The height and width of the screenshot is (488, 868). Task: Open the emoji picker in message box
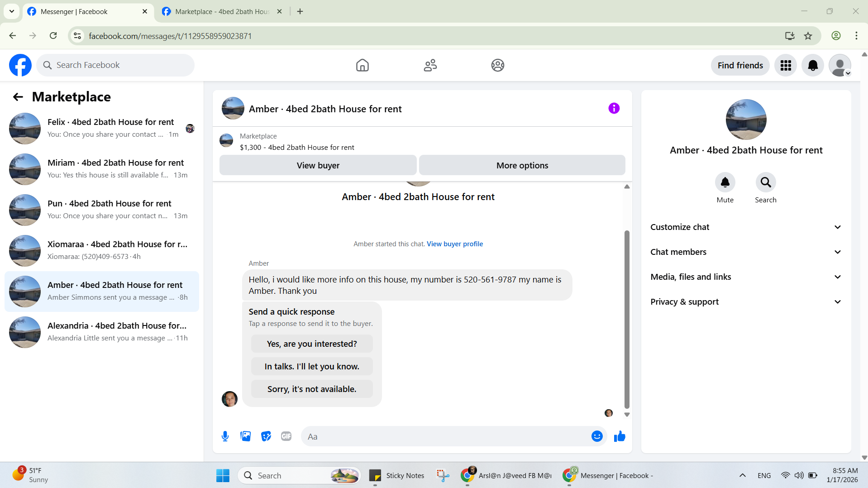pos(597,436)
